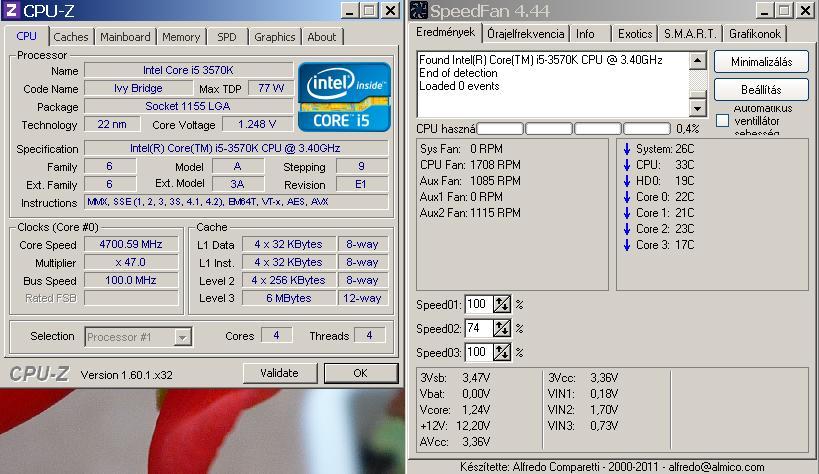
Task: Open the S.M.A.R.T. tab in SpeedFan
Action: 689,34
